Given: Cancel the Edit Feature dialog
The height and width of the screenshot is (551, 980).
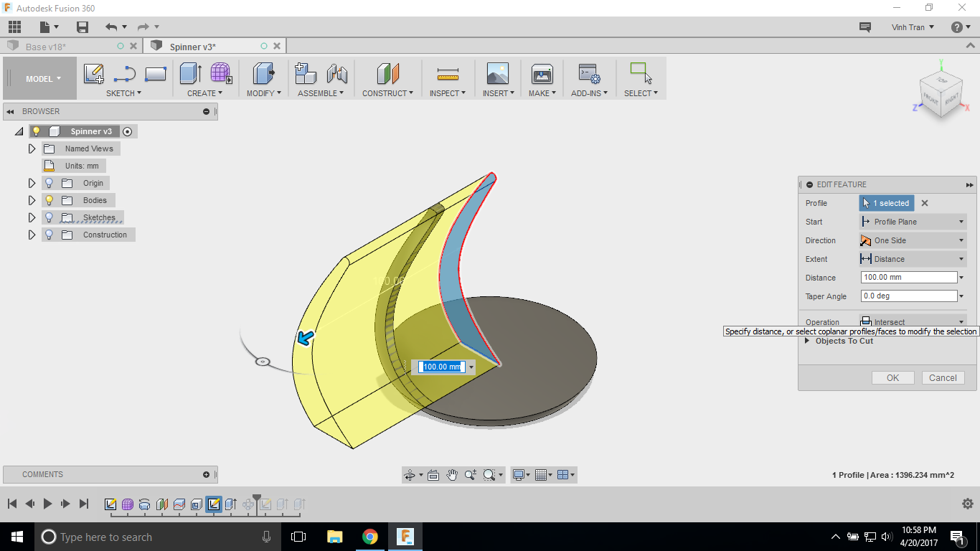Looking at the screenshot, I should (943, 378).
